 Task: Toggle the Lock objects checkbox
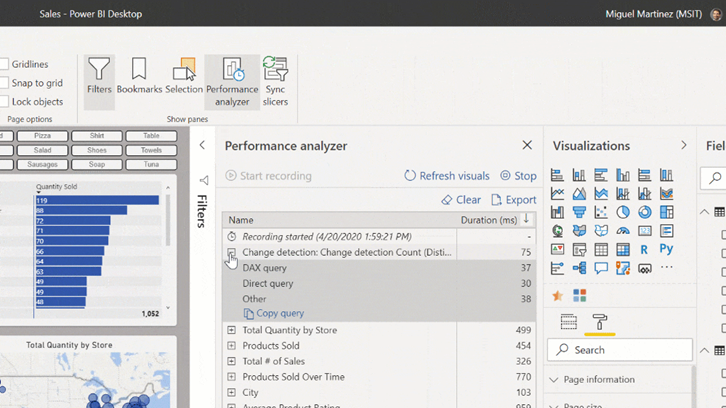[5, 101]
